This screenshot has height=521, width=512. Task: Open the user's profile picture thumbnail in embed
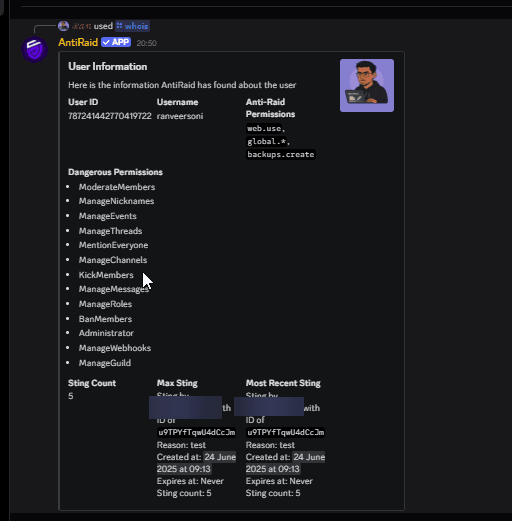click(367, 85)
